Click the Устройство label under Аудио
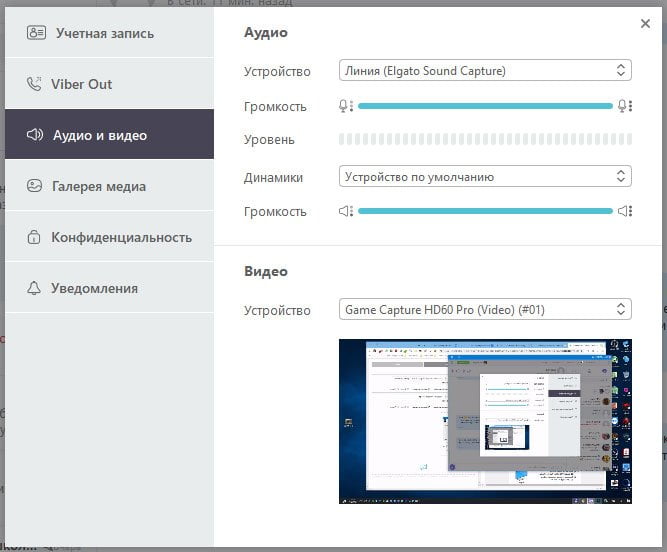This screenshot has width=667, height=552. [x=277, y=71]
